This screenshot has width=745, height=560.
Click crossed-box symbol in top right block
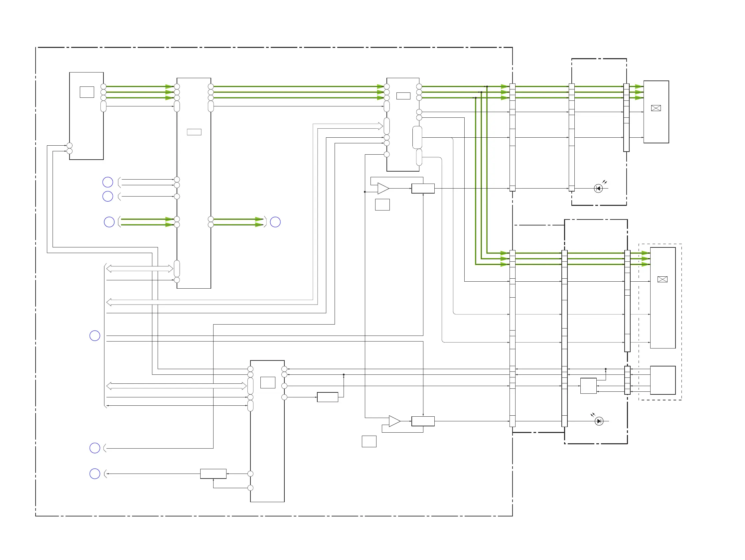[x=656, y=108]
